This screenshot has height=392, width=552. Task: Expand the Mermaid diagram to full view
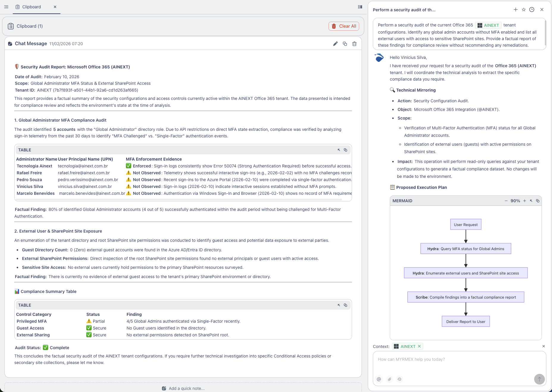point(531,201)
